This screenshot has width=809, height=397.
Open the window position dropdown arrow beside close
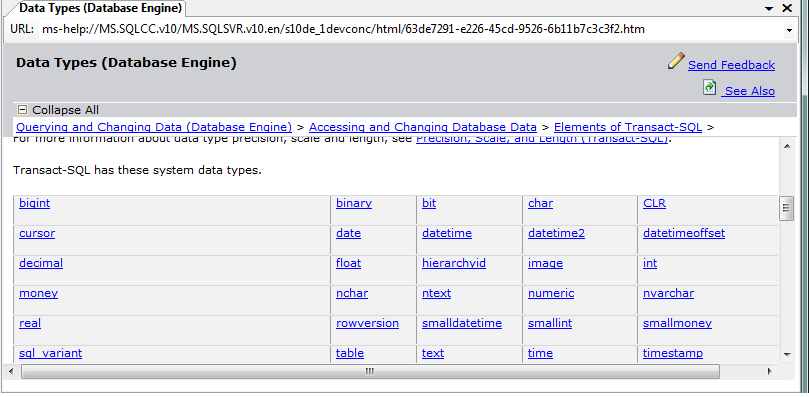point(769,8)
